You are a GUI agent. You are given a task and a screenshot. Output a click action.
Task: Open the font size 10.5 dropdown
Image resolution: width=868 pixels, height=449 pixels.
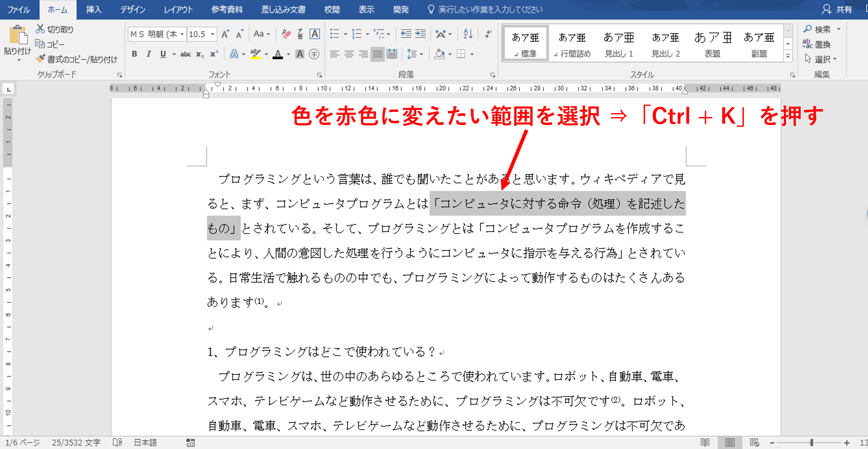213,34
